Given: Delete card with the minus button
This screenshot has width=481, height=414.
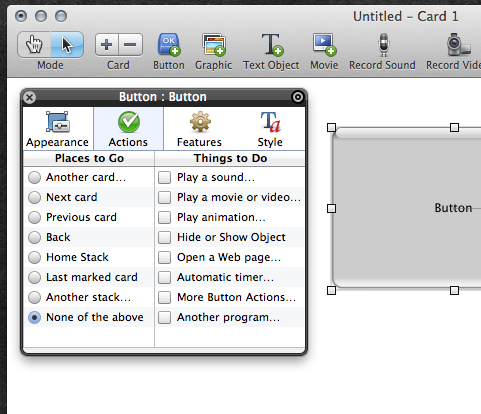Looking at the screenshot, I should (130, 44).
